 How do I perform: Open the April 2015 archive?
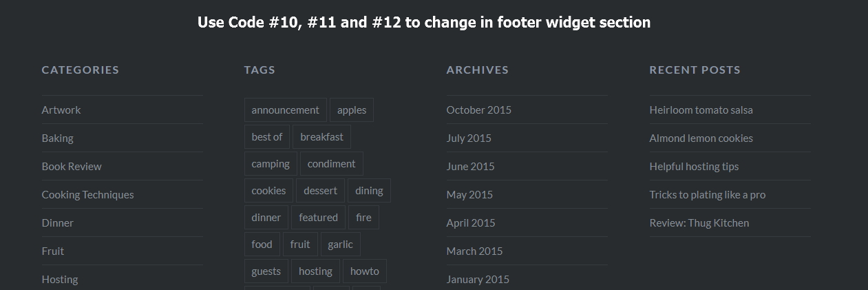point(470,222)
